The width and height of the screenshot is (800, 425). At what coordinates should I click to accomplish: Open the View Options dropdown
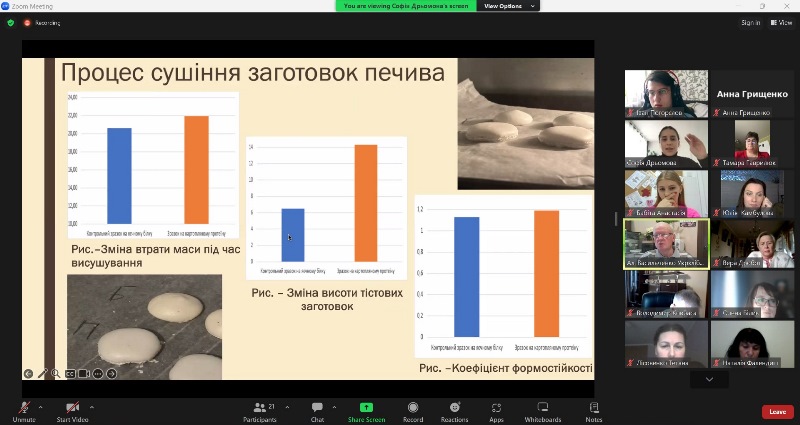508,6
